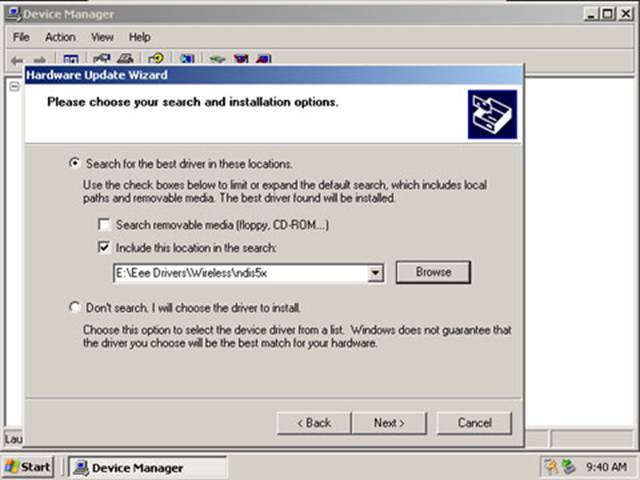Enable 'Search removable media' checkbox
Image resolution: width=640 pixels, height=480 pixels.
coord(104,226)
